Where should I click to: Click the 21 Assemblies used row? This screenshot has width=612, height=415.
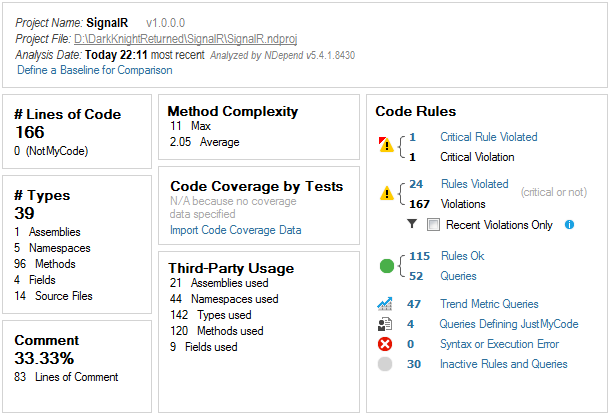pyautogui.click(x=219, y=283)
